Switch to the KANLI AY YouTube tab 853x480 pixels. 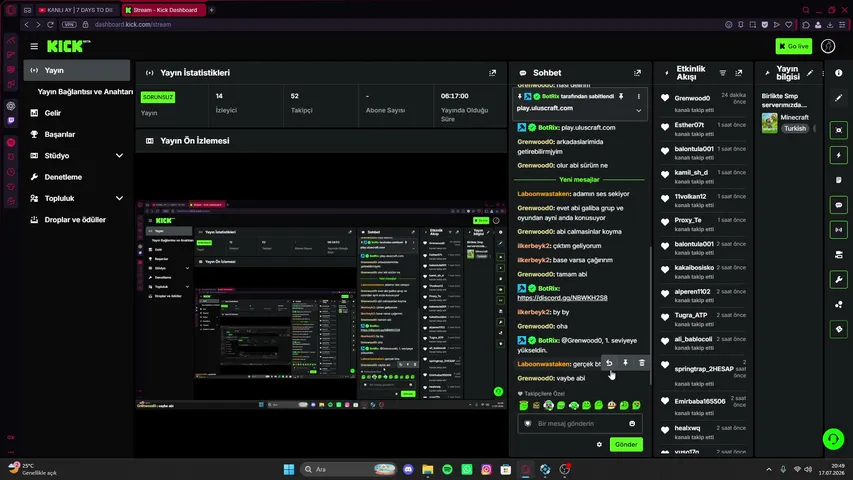(x=77, y=10)
